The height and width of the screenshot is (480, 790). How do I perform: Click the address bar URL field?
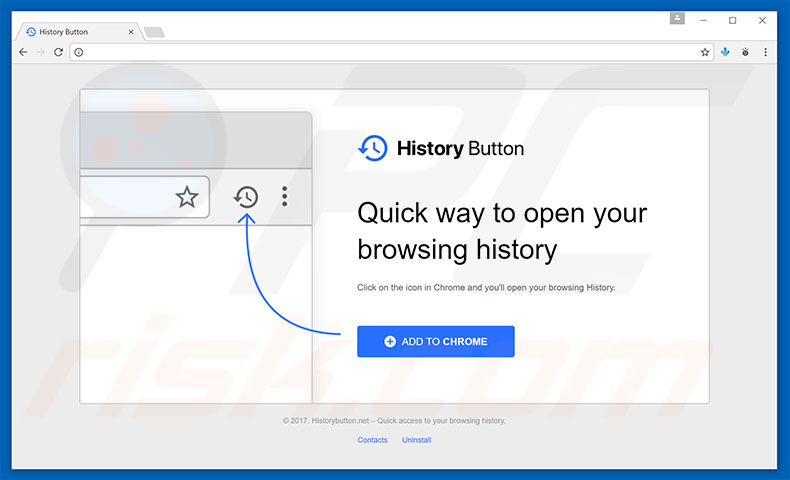pos(390,52)
